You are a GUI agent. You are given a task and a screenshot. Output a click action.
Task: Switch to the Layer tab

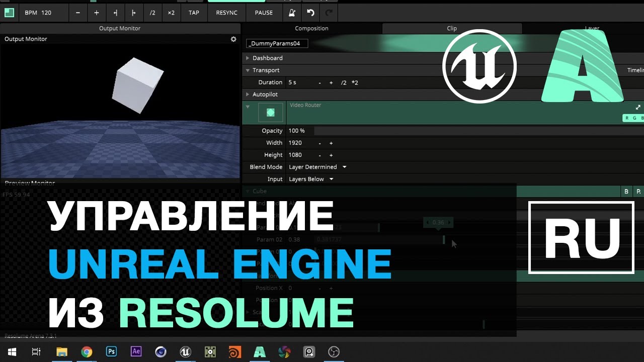pyautogui.click(x=592, y=28)
